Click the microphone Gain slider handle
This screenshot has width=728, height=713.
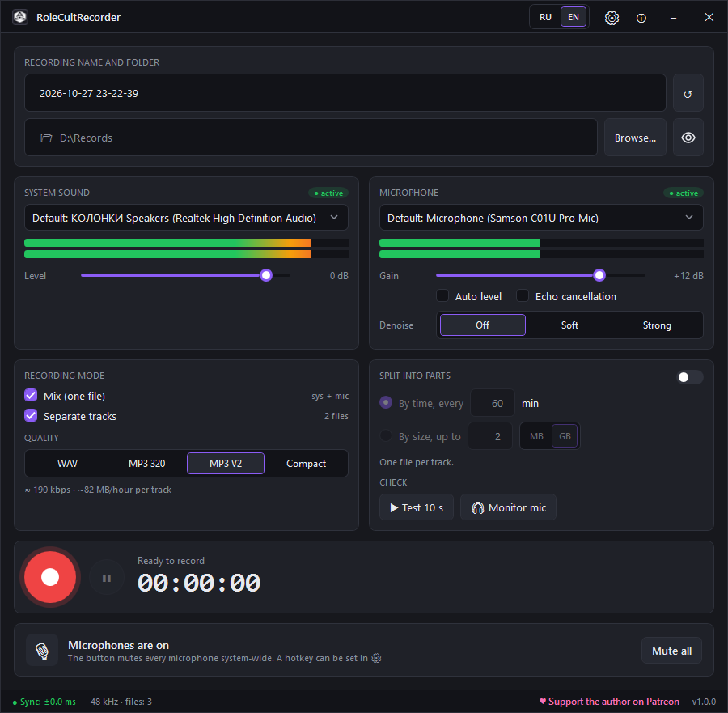coord(599,275)
